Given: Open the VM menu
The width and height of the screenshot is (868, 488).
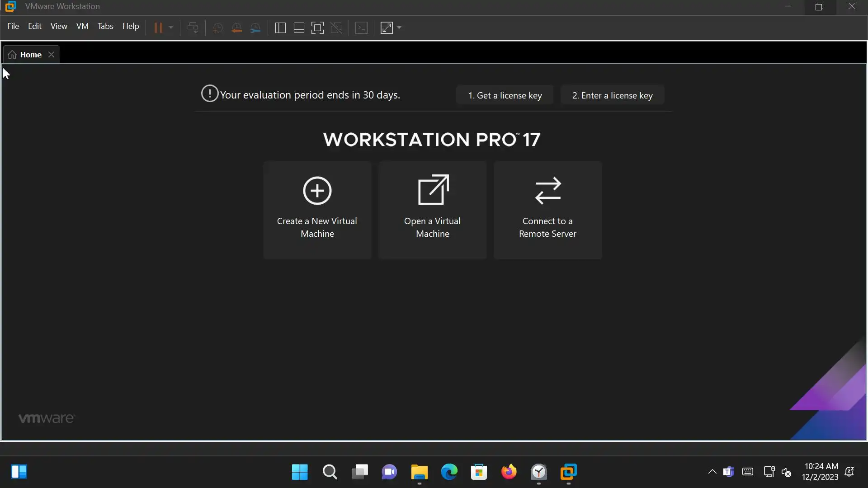Looking at the screenshot, I should [x=82, y=26].
